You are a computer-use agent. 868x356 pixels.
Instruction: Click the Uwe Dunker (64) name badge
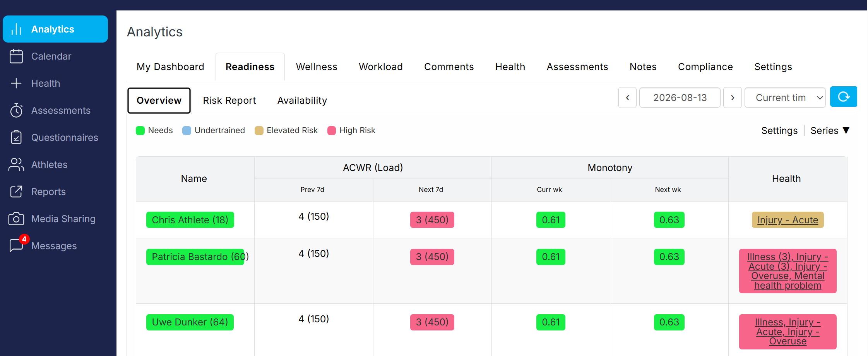tap(190, 322)
